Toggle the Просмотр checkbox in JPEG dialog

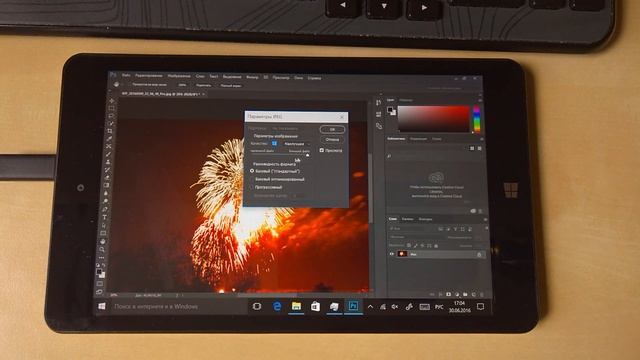click(322, 151)
